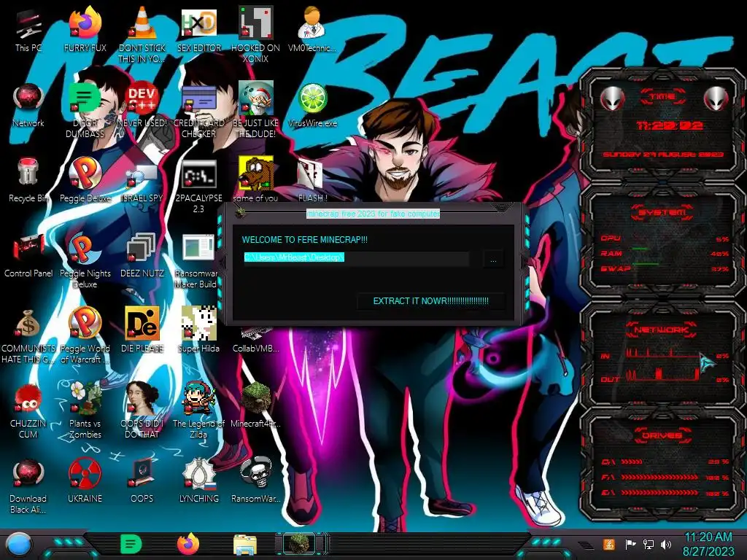The width and height of the screenshot is (747, 560).
Task: Select the Network desktop icon
Action: pos(28,106)
